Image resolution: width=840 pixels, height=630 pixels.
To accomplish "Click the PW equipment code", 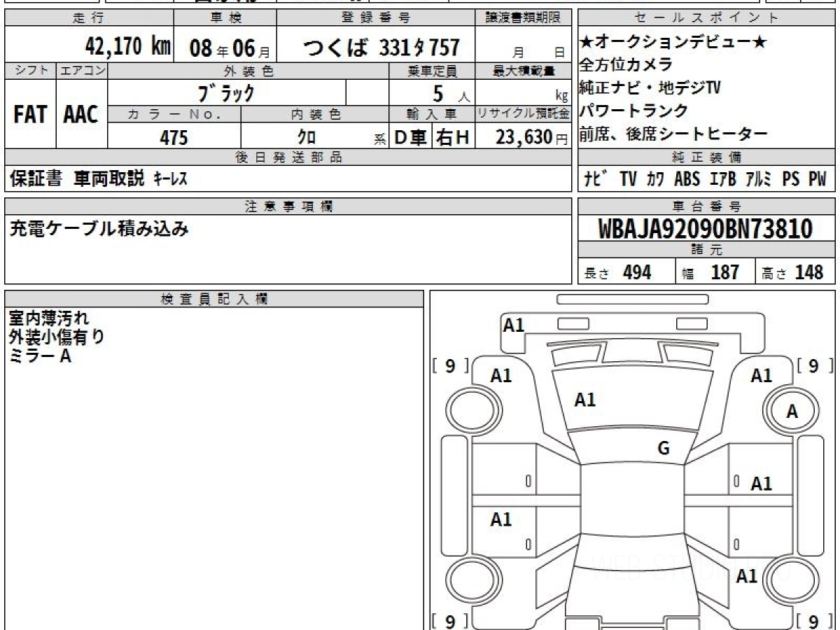I will tap(818, 179).
